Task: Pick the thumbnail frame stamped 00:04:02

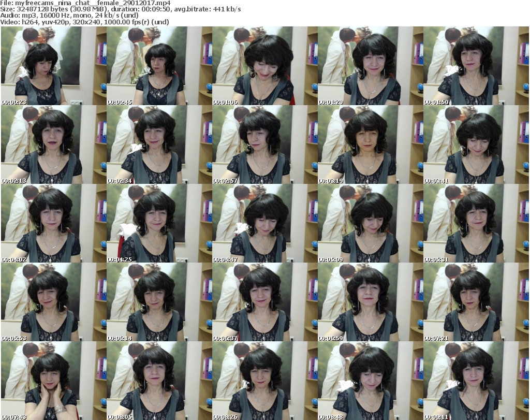Action: point(54,223)
